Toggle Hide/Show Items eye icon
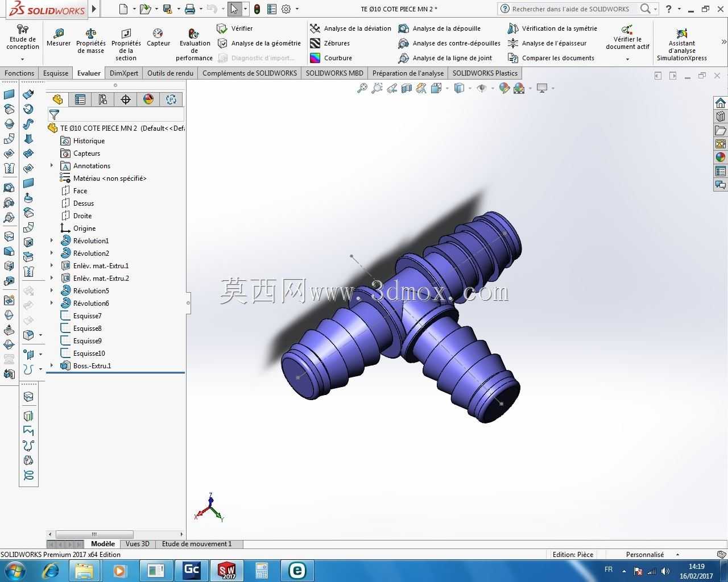The height and width of the screenshot is (582, 728). 482,88
